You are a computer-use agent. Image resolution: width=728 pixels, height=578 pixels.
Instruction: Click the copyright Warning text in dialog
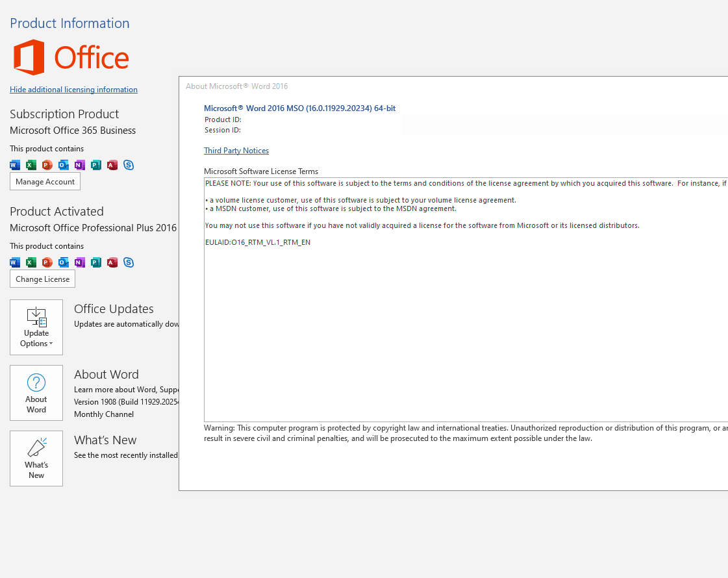click(466, 433)
